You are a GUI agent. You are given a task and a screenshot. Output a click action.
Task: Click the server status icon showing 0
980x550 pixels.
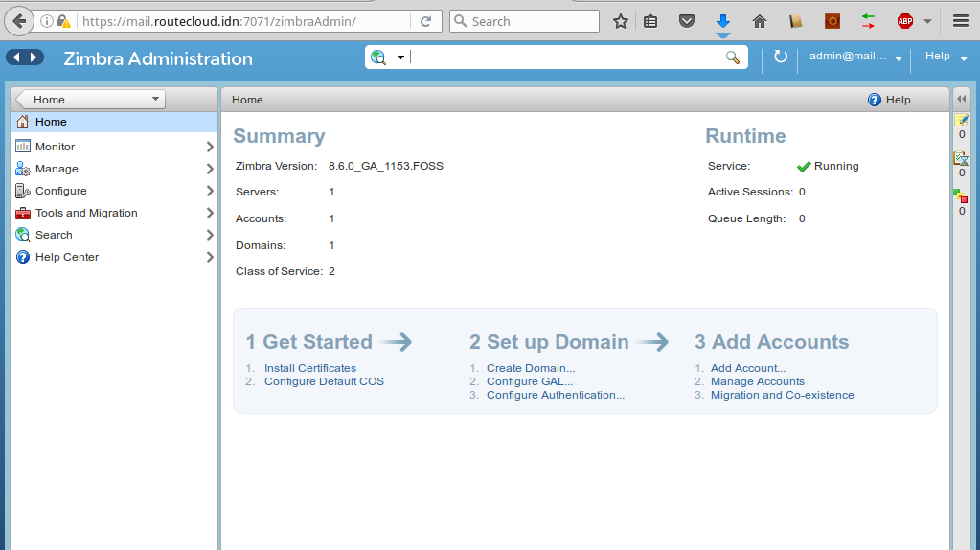click(961, 158)
